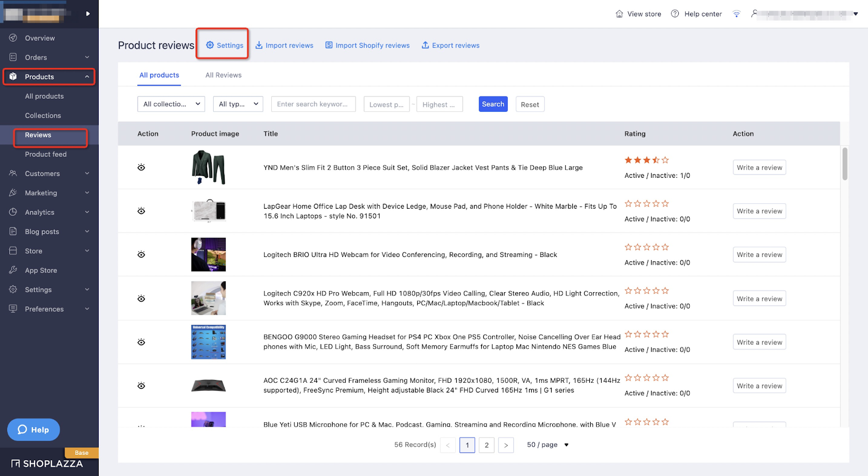Image resolution: width=868 pixels, height=476 pixels.
Task: Click the Export reviews upload icon
Action: [x=425, y=45]
